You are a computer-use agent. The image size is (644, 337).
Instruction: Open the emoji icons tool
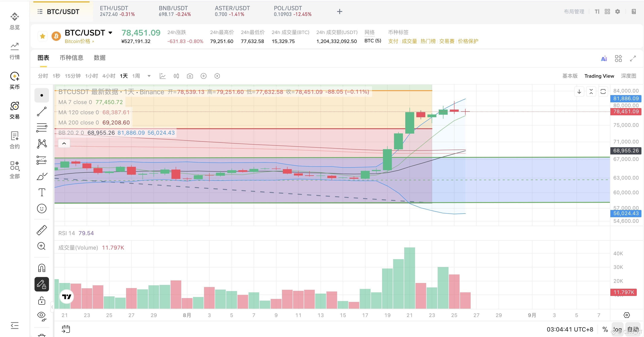(x=42, y=208)
